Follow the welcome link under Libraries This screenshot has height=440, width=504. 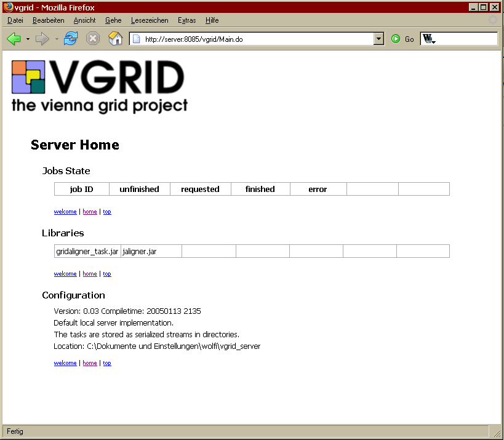click(x=65, y=273)
